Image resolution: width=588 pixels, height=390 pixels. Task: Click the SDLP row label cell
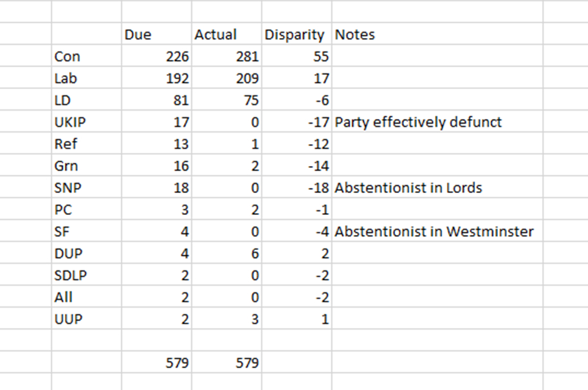point(86,275)
